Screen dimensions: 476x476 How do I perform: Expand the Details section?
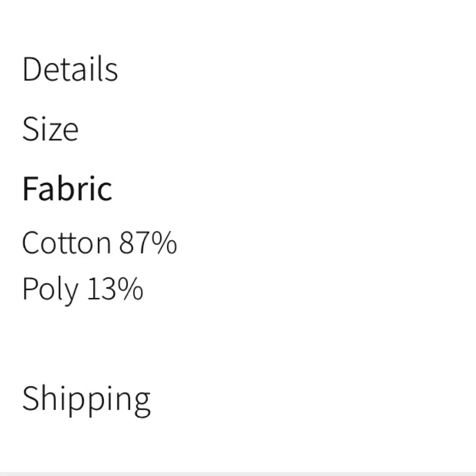tap(70, 69)
